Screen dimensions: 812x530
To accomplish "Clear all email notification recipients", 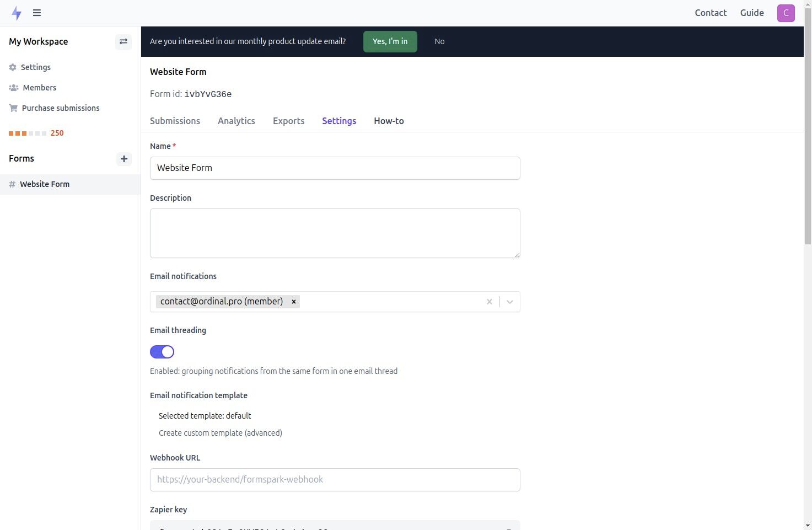I will pos(489,302).
